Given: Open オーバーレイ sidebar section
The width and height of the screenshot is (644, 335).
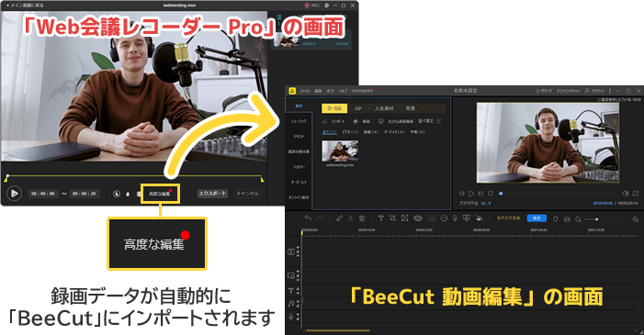Looking at the screenshot, I should point(299,182).
